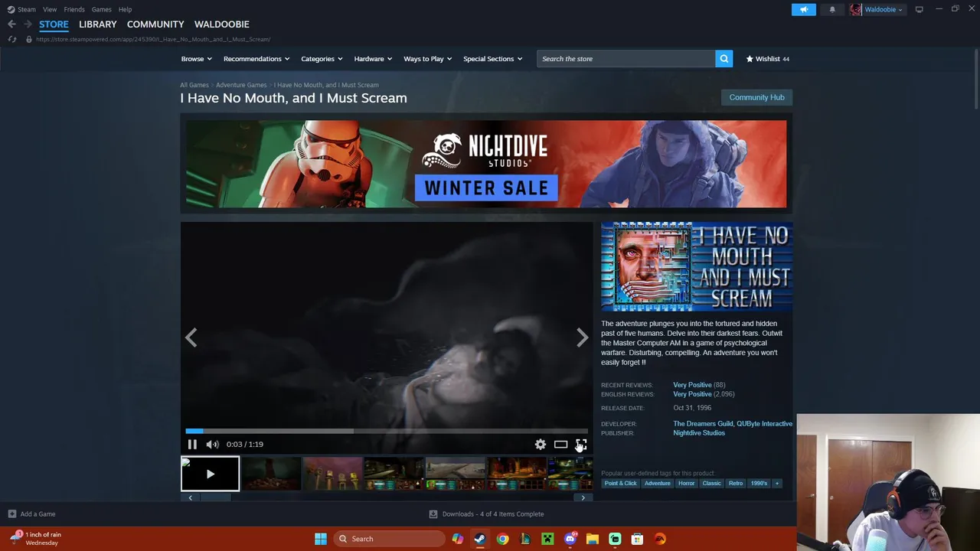Switch to Big Picture mode icon
Image resolution: width=980 pixels, height=551 pixels.
pos(919,9)
